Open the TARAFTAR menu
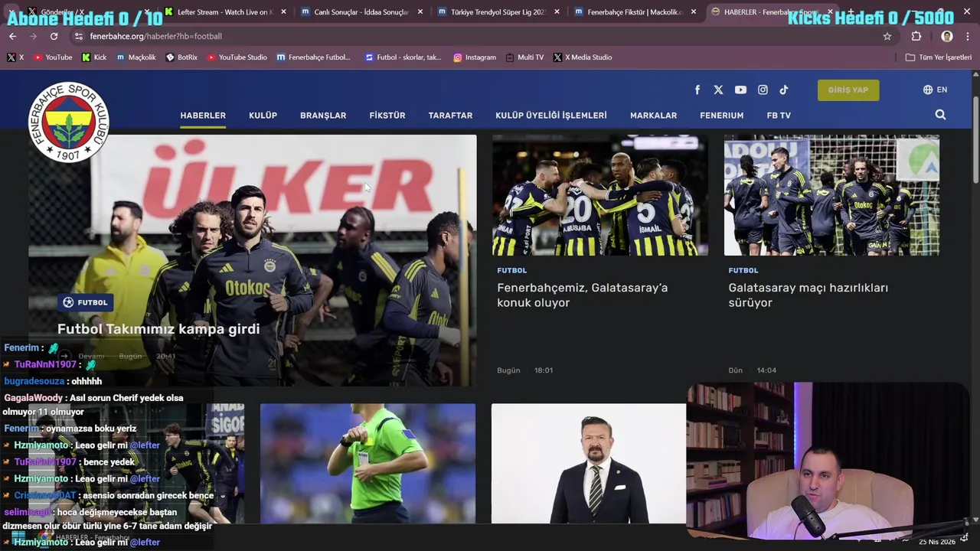 coord(450,116)
